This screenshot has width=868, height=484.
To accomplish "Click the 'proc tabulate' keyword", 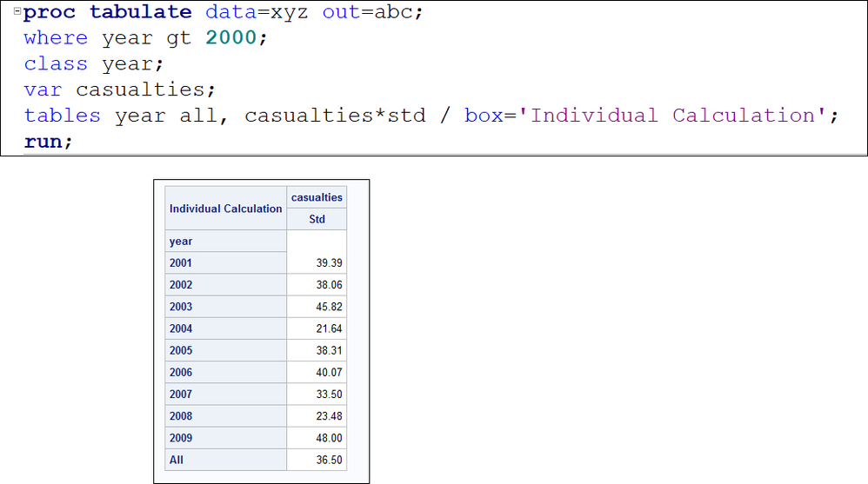I will [107, 12].
